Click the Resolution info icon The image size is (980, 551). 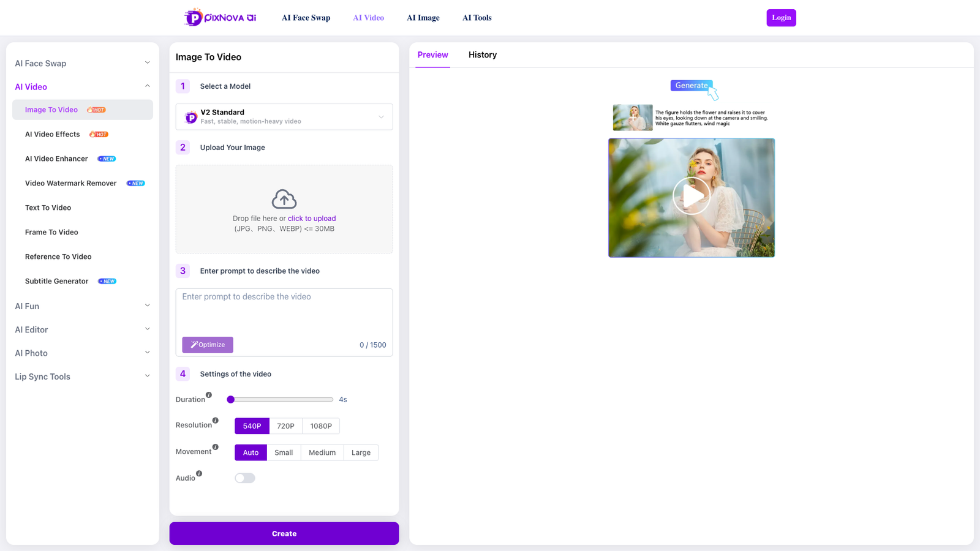point(216,421)
